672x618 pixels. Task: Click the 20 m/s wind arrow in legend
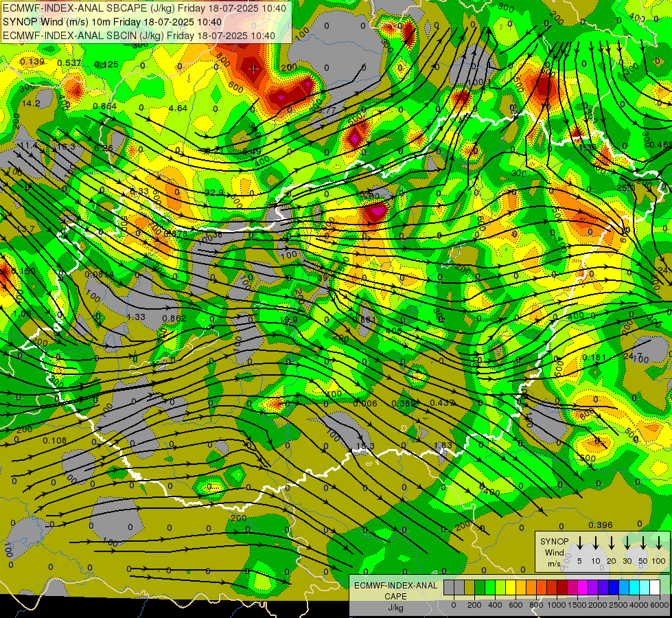(612, 542)
